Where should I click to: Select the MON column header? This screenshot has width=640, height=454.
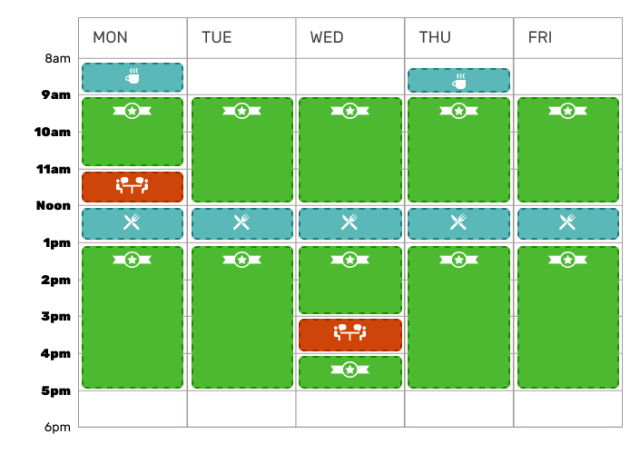point(110,37)
